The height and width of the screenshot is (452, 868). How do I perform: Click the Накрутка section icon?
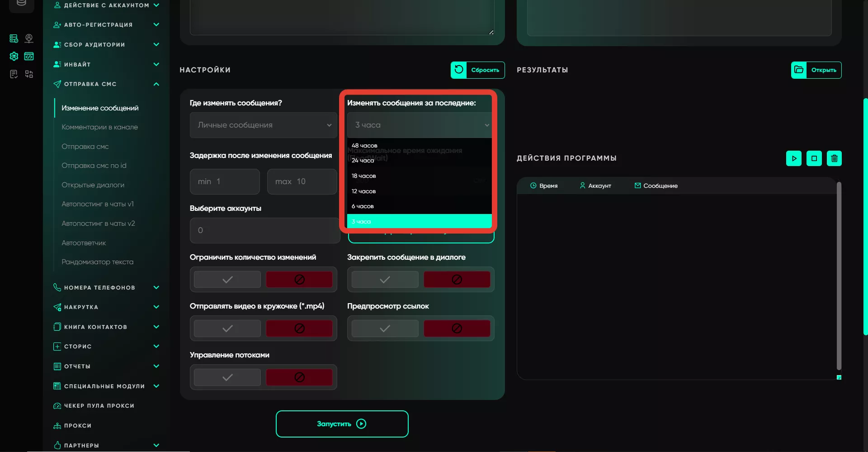[57, 307]
